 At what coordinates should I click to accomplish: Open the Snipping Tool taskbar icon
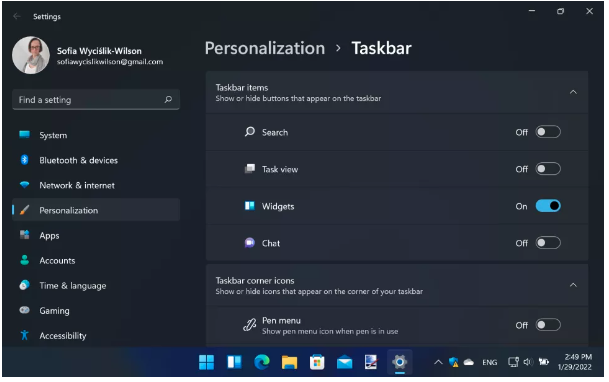(371, 363)
